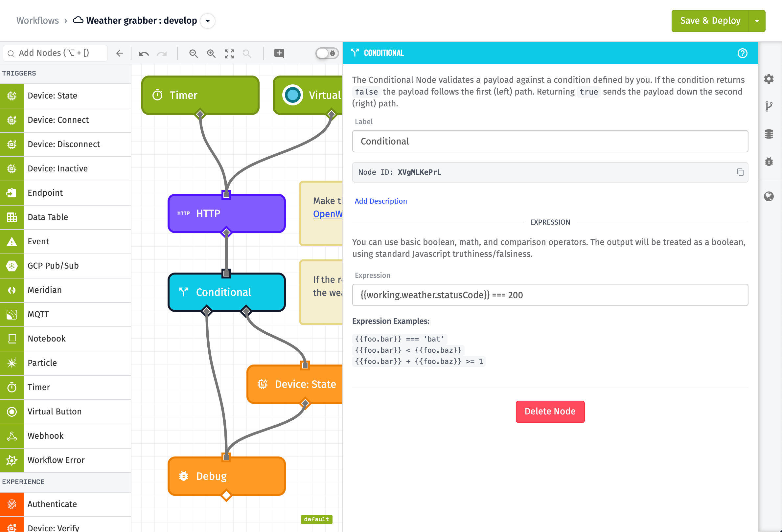Select the Conditional node on canvas
Image resolution: width=782 pixels, height=532 pixels.
pos(226,292)
